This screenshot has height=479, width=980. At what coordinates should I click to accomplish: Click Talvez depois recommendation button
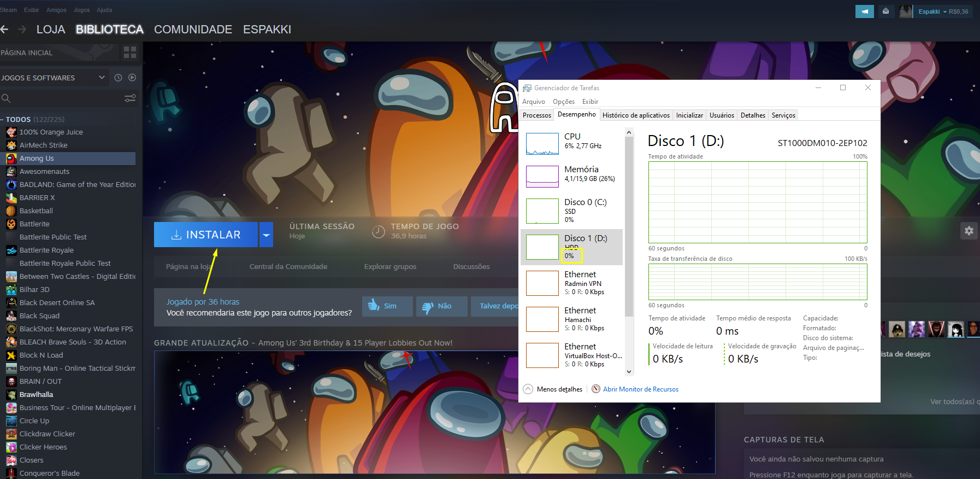click(494, 306)
